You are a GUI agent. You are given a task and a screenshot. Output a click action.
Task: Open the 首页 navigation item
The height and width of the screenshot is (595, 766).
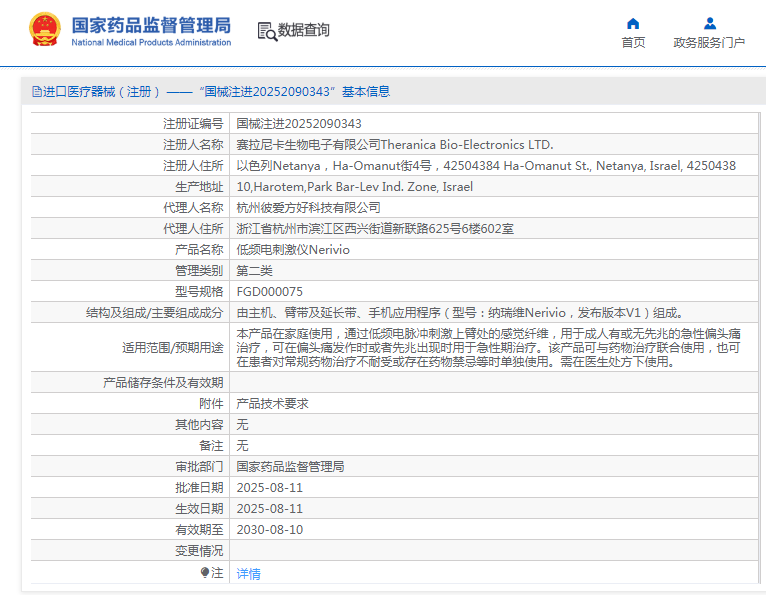pos(633,42)
